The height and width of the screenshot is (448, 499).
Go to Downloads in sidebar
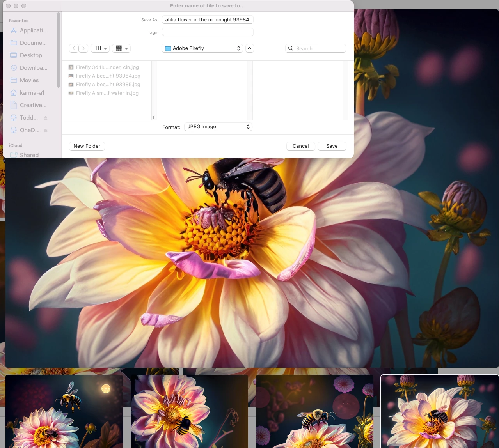tap(30, 68)
